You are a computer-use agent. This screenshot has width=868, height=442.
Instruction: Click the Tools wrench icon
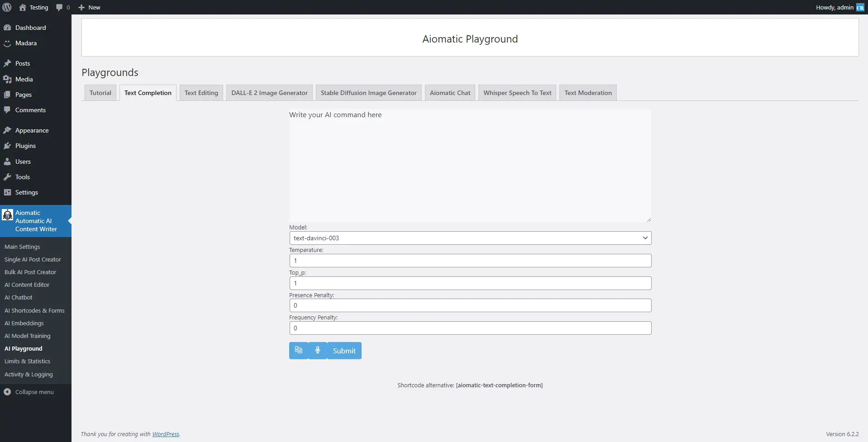pyautogui.click(x=7, y=177)
